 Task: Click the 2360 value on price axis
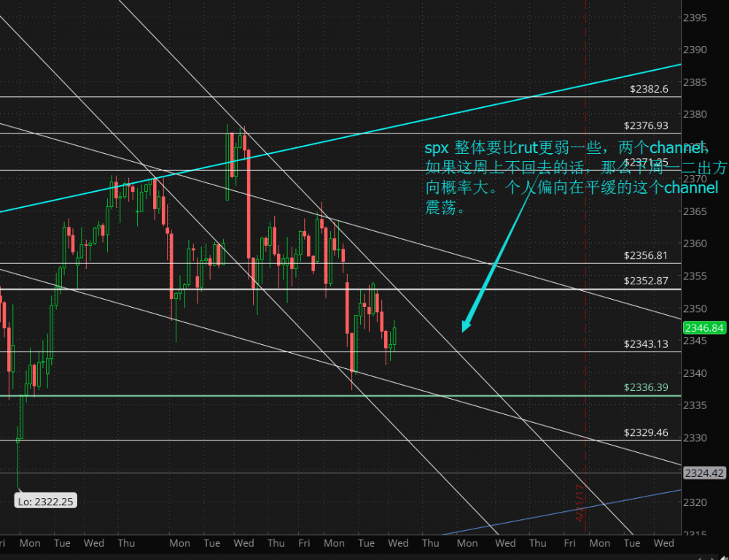tap(695, 244)
